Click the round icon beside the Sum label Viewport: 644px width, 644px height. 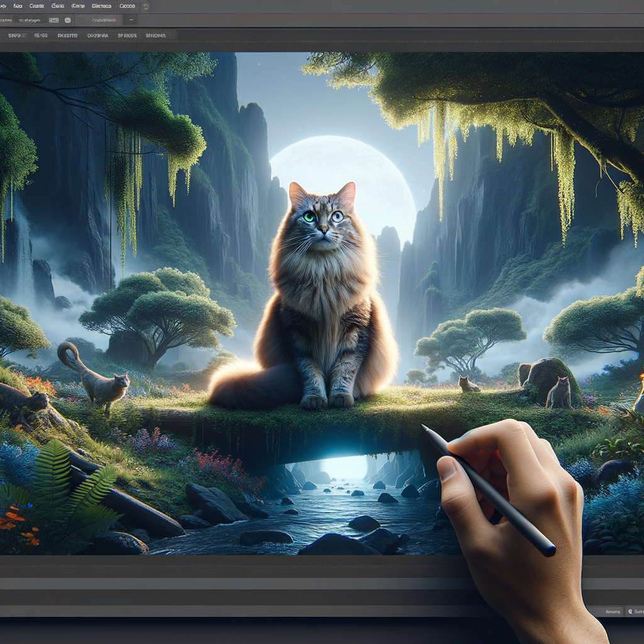[629, 611]
